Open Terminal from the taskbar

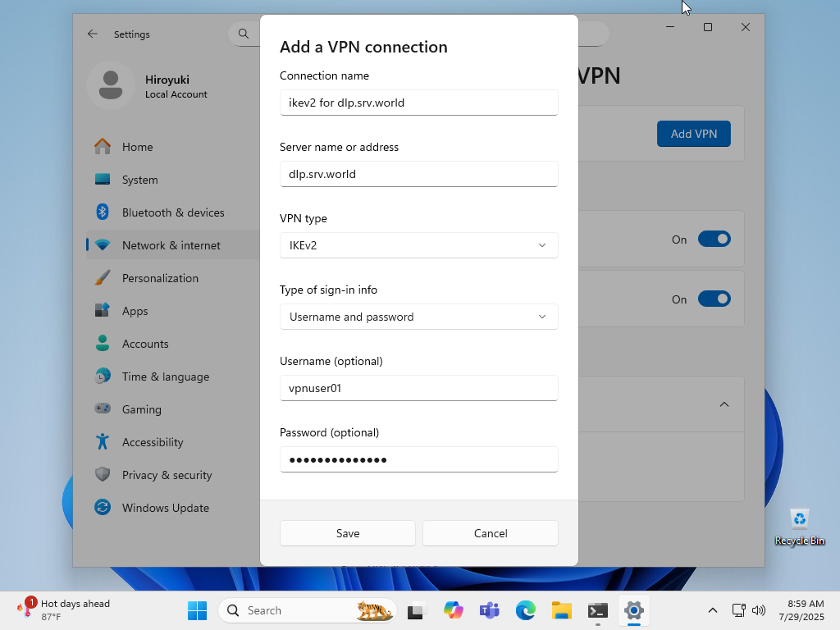pos(598,610)
